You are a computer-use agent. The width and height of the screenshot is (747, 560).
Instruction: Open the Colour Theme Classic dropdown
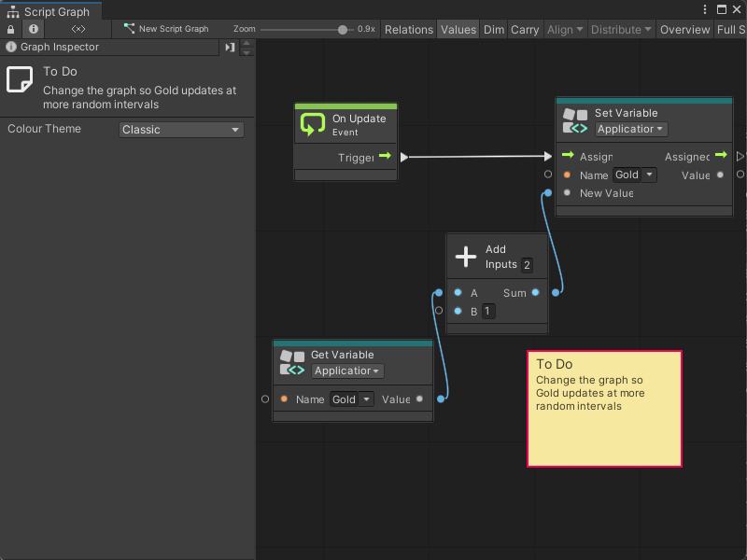click(180, 129)
